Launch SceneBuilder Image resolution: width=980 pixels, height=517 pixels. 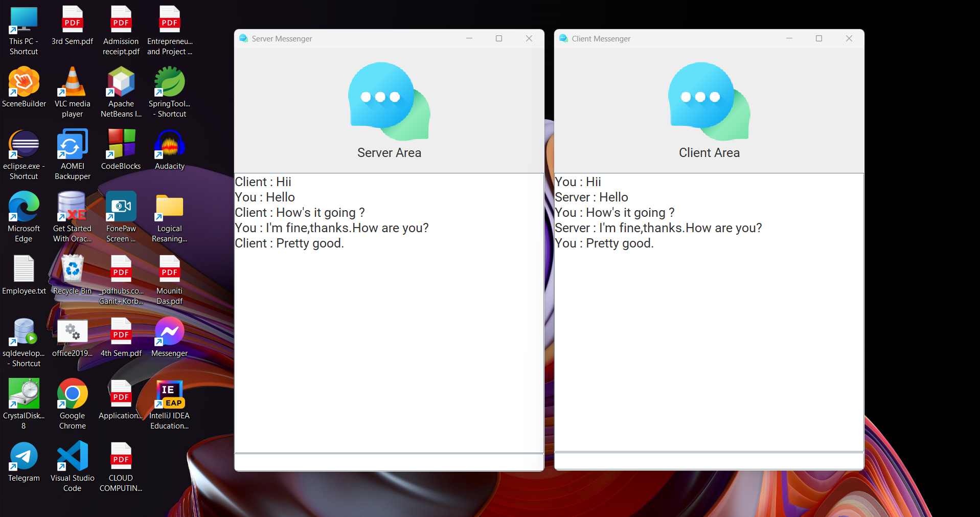24,82
